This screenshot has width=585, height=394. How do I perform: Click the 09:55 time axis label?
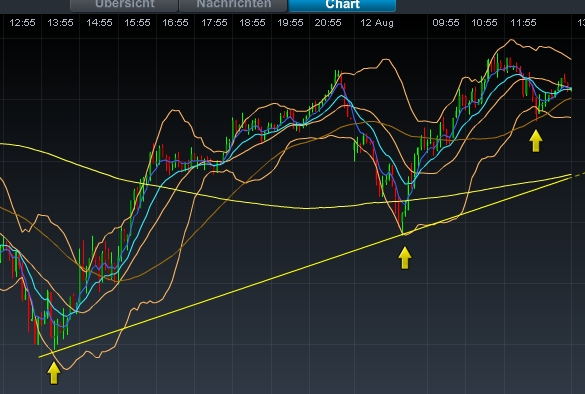tap(446, 23)
